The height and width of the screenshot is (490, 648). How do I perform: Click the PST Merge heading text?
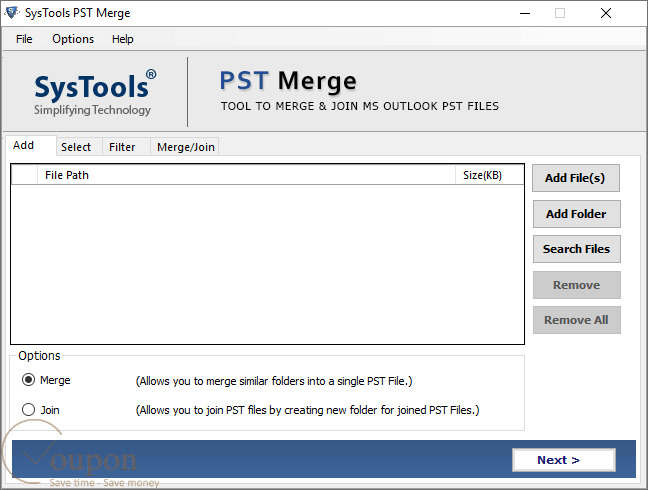coord(288,81)
